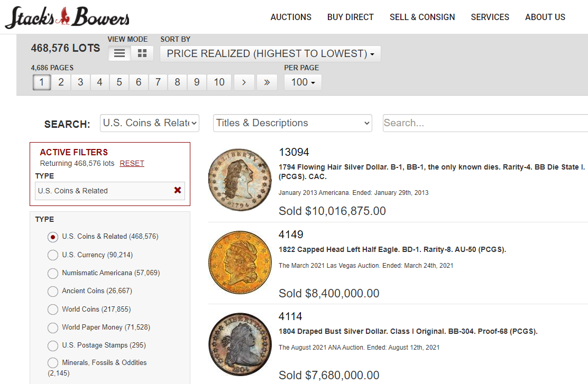Open the SERVICES menu
The height and width of the screenshot is (384, 588).
point(490,17)
